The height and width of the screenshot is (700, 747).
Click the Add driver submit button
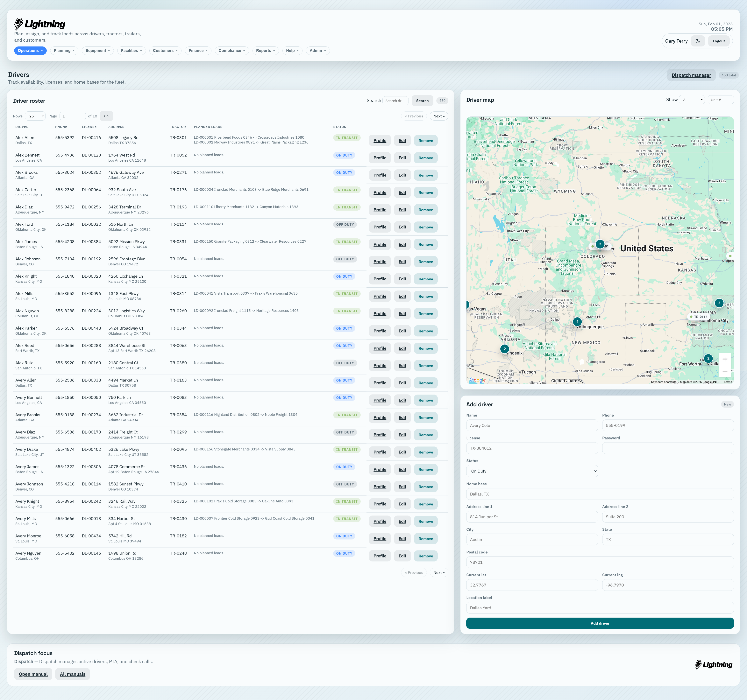pyautogui.click(x=600, y=623)
